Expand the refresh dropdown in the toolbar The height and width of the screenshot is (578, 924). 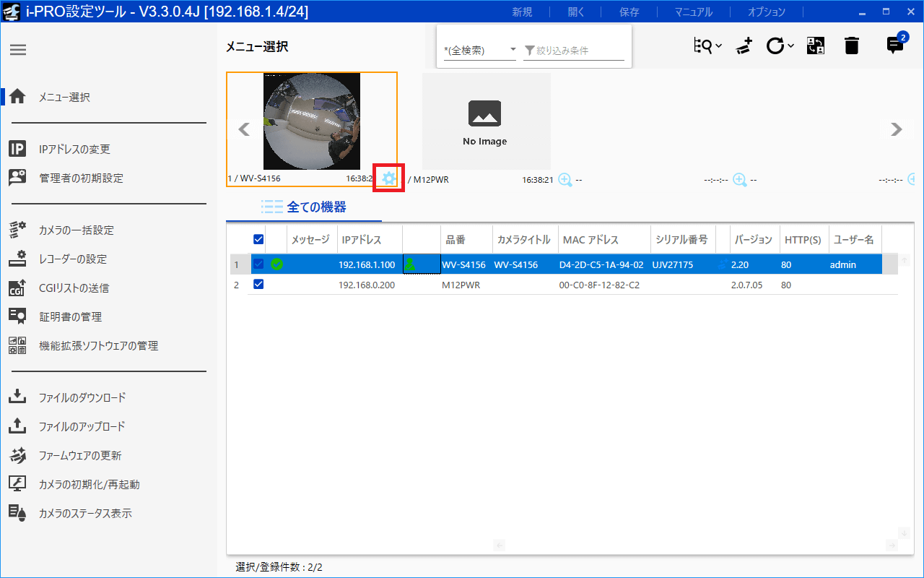coord(780,46)
